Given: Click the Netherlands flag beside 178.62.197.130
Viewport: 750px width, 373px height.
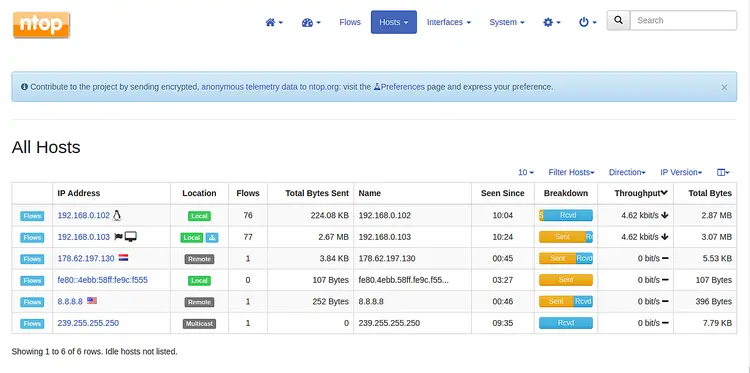Looking at the screenshot, I should coord(123,258).
